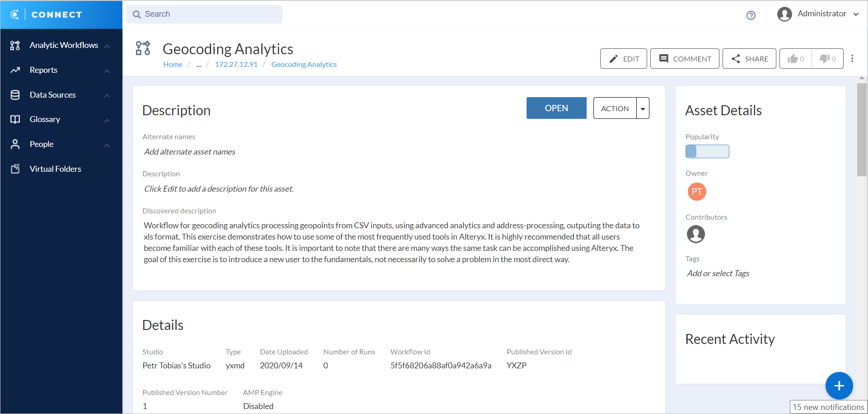This screenshot has height=414, width=868.
Task: Click the PT owner avatar
Action: (x=696, y=192)
